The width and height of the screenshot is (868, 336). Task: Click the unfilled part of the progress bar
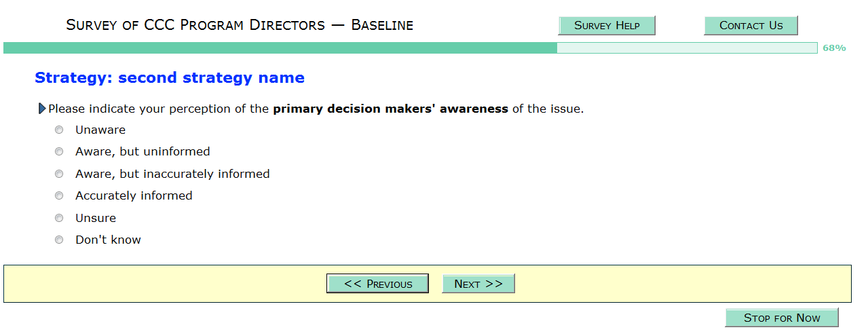pyautogui.click(x=687, y=48)
